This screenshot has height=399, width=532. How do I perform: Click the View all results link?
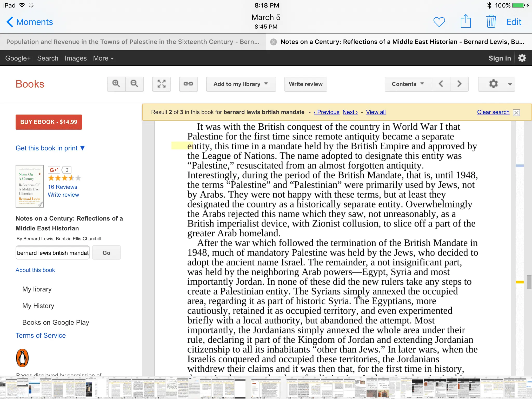376,112
